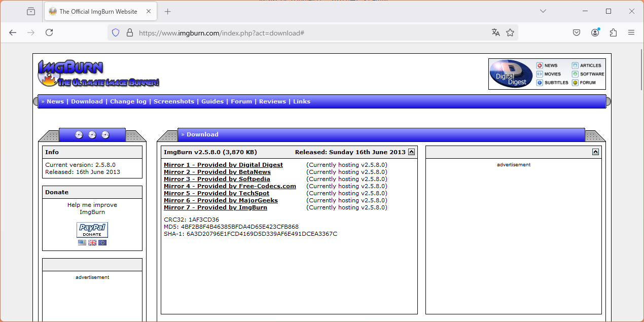
Task: Open Digital Digest SOFTWARE link
Action: (x=588, y=74)
